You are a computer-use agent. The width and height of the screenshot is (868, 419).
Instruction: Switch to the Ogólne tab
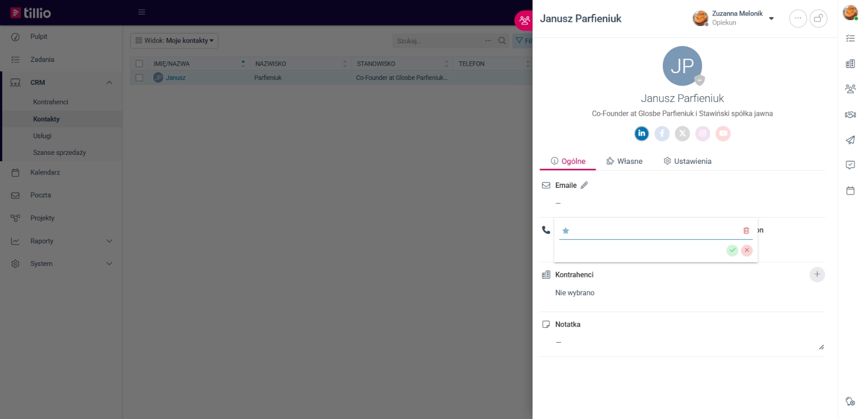click(x=568, y=161)
